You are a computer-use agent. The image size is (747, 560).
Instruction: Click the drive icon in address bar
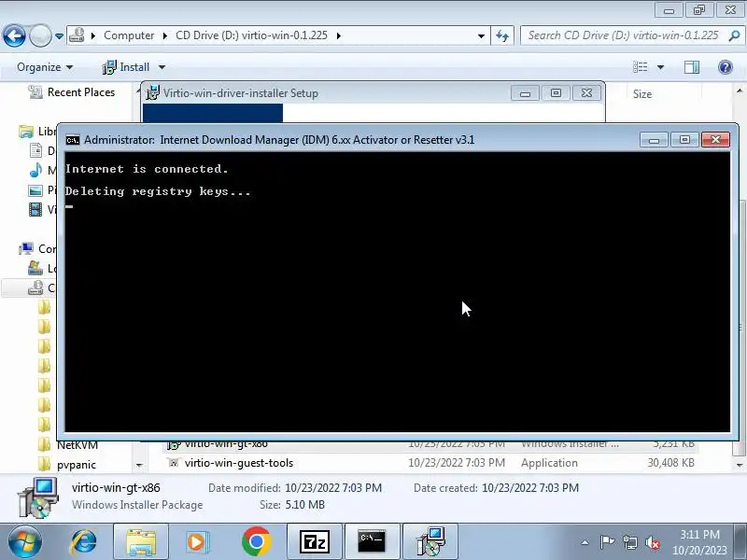click(x=77, y=35)
